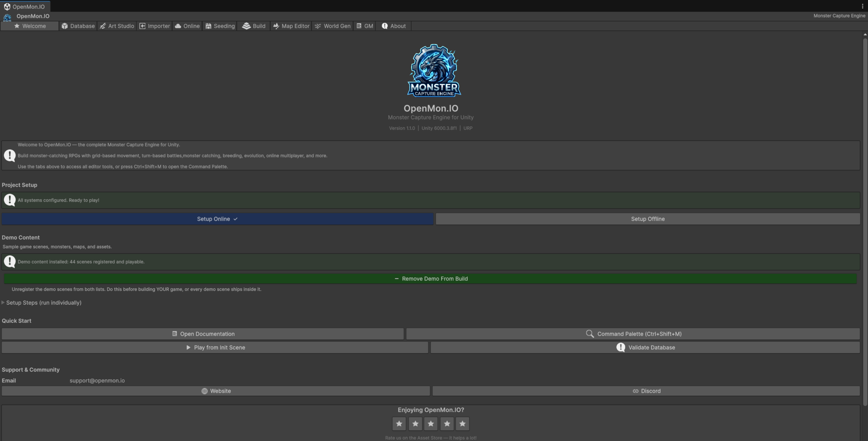Open the Discord button

tap(646, 391)
